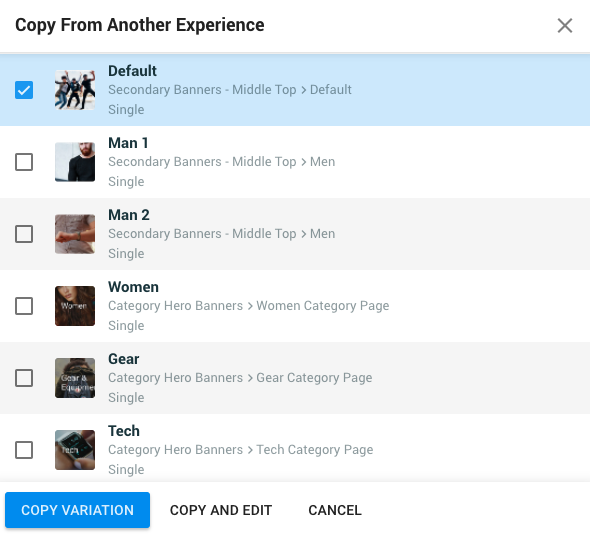590x535 pixels.
Task: Click the COPY VARIATION button
Action: [x=78, y=510]
